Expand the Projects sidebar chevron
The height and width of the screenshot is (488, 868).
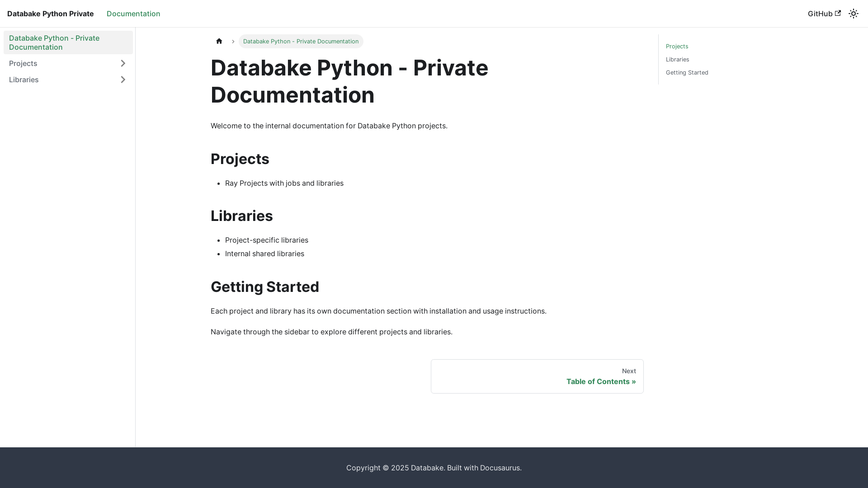coord(123,63)
